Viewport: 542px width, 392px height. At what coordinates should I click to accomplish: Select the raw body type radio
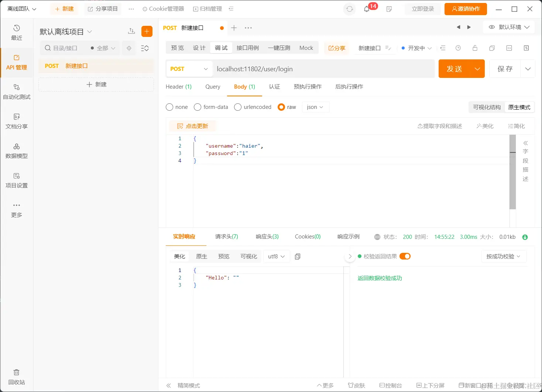click(x=281, y=107)
